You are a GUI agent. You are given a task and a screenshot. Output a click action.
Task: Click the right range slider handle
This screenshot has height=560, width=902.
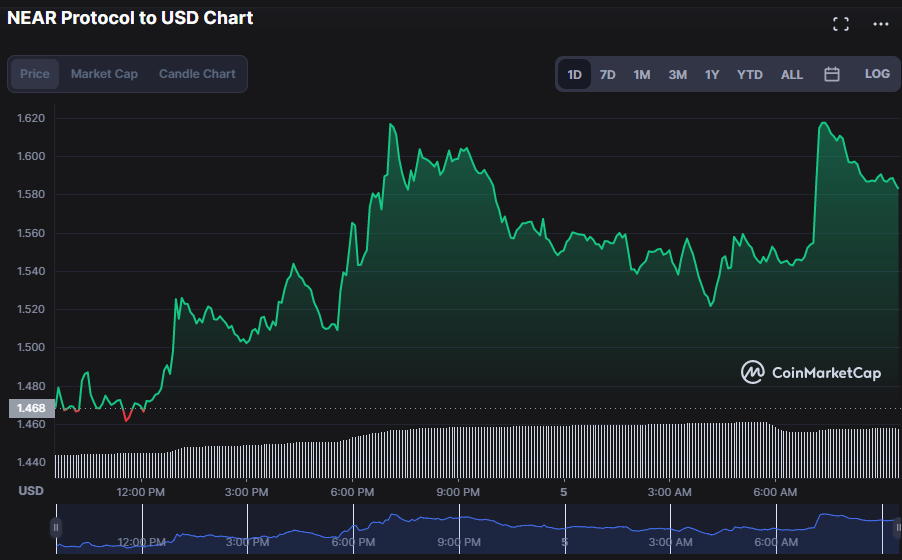pyautogui.click(x=897, y=526)
